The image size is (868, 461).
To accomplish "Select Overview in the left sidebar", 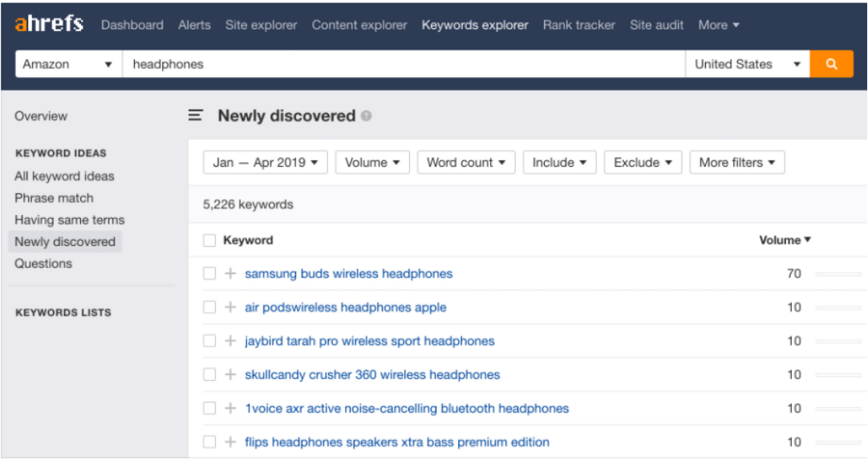I will (x=41, y=116).
